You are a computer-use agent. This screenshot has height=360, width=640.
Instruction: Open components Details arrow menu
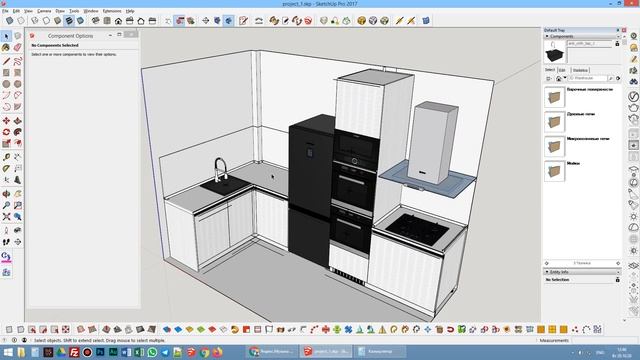pyautogui.click(x=618, y=78)
